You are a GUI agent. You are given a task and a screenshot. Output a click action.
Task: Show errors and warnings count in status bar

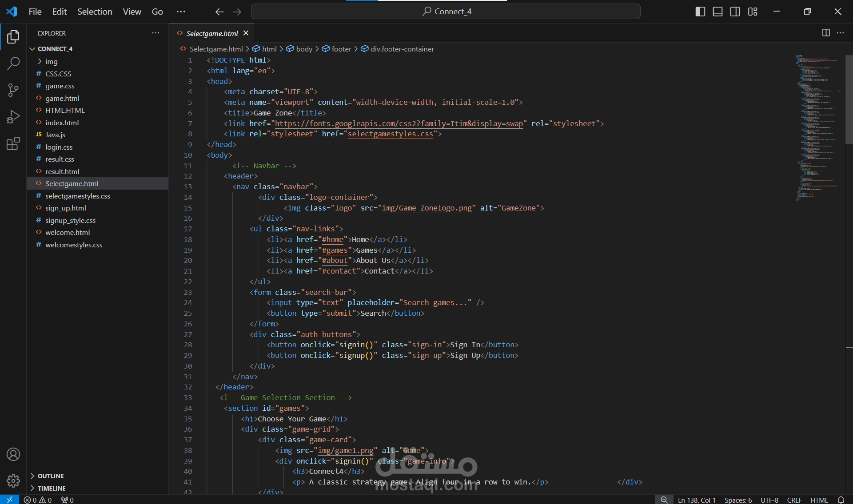click(38, 500)
